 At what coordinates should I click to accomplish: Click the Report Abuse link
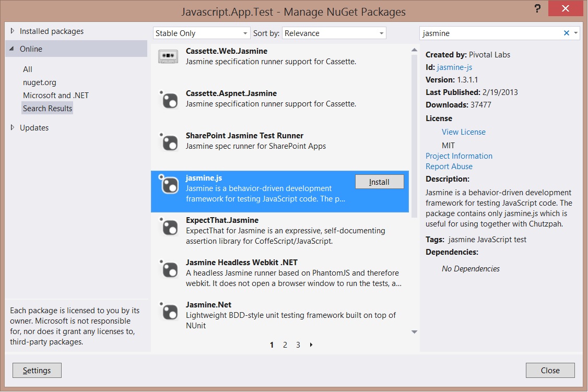(x=449, y=167)
